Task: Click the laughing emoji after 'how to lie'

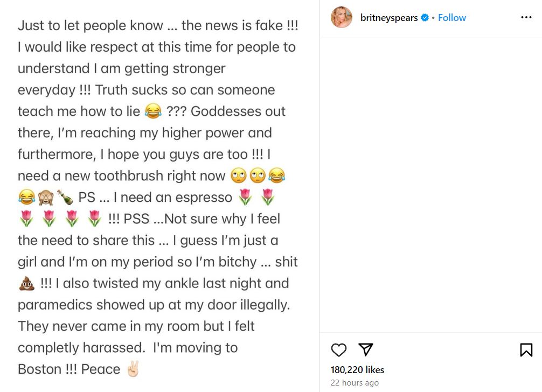Action: click(154, 111)
